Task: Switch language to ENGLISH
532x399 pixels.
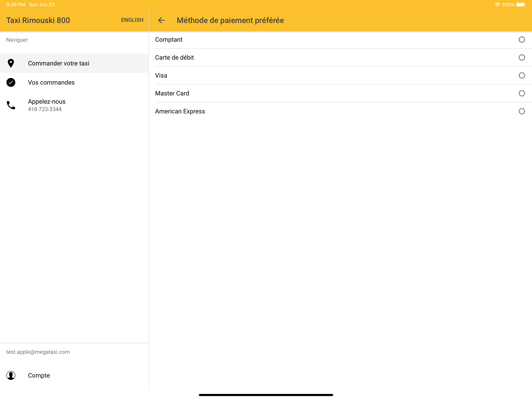Action: pyautogui.click(x=132, y=20)
